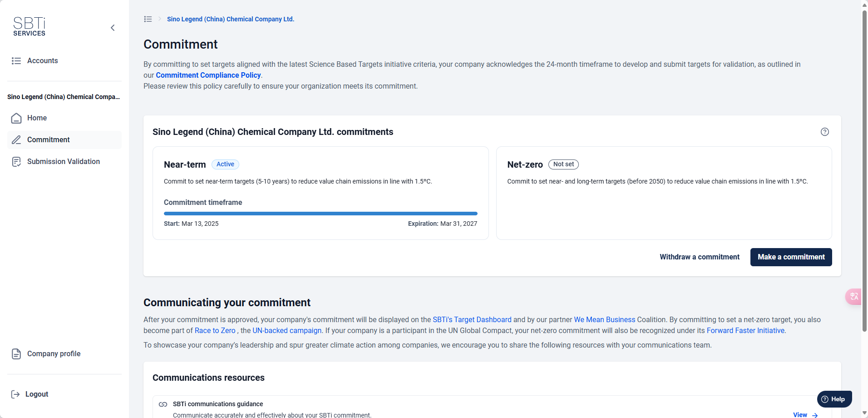Viewport: 868px width, 418px height.
Task: Click the scrollbar down arrow
Action: (x=864, y=413)
